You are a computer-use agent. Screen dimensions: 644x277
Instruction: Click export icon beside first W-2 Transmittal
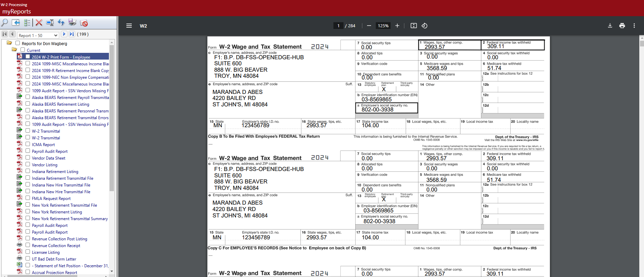20,131
